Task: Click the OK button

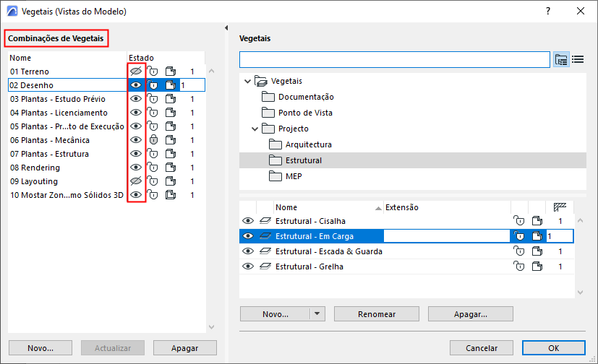Action: [552, 347]
